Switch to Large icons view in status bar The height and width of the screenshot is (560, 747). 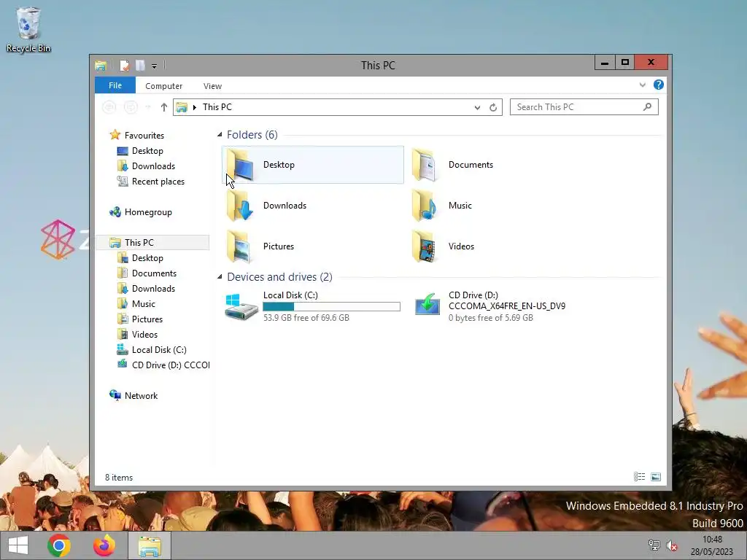point(656,477)
